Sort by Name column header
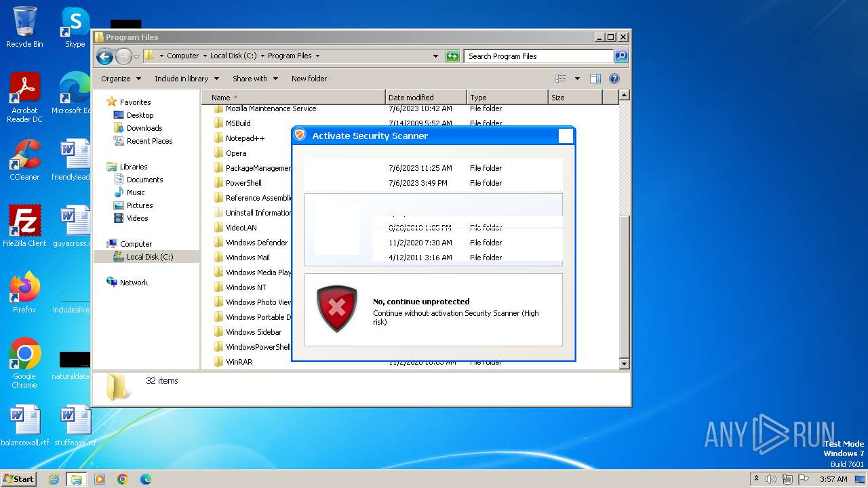This screenshot has height=488, width=868. (x=294, y=98)
